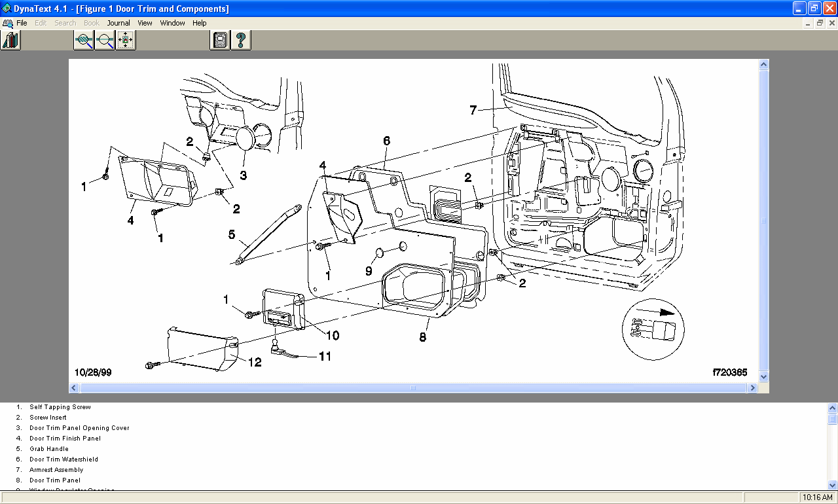Viewport: 838px width, 504px height.
Task: Click the greyed-out Search menu
Action: [65, 23]
